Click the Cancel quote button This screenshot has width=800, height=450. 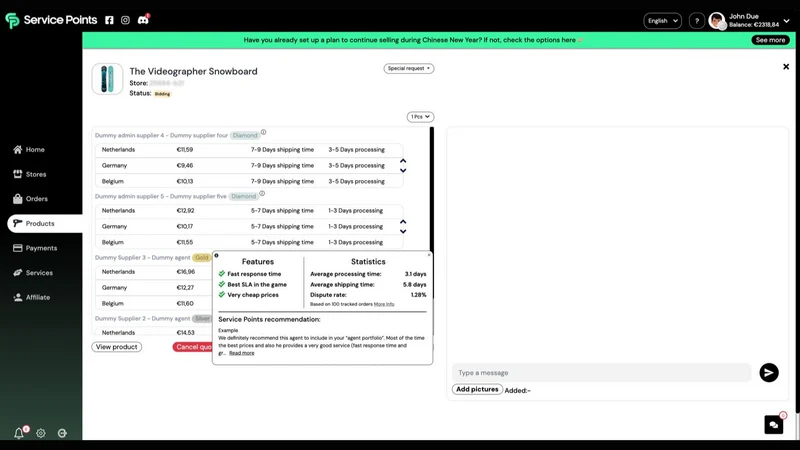click(193, 347)
